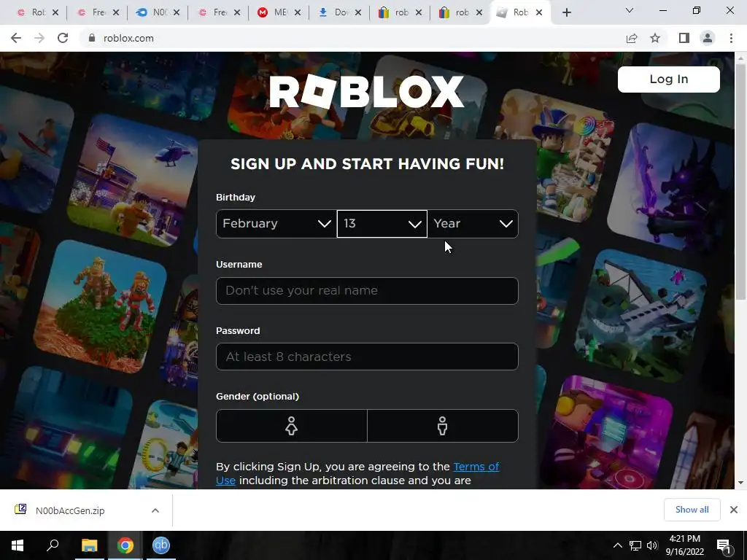Open File Explorer from taskbar
The image size is (747, 560).
coord(89,545)
